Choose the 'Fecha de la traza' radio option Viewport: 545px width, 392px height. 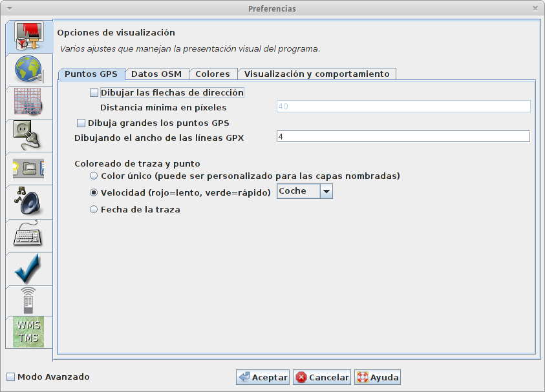tap(94, 209)
